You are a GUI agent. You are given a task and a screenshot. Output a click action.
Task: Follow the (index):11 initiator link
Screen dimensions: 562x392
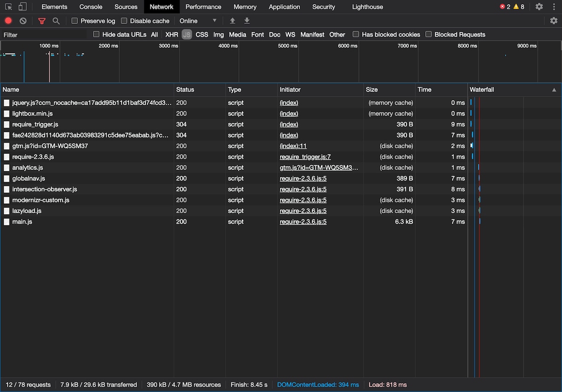tap(293, 146)
